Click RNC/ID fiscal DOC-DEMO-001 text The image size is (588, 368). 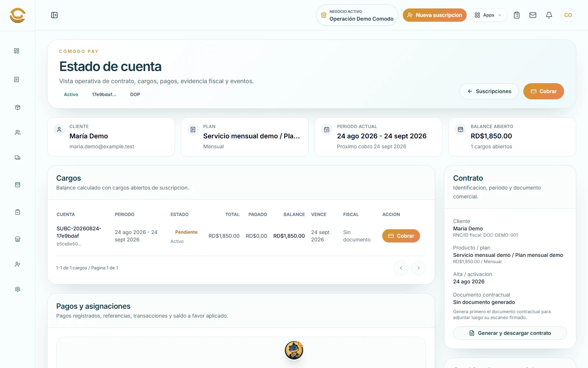[x=485, y=235]
